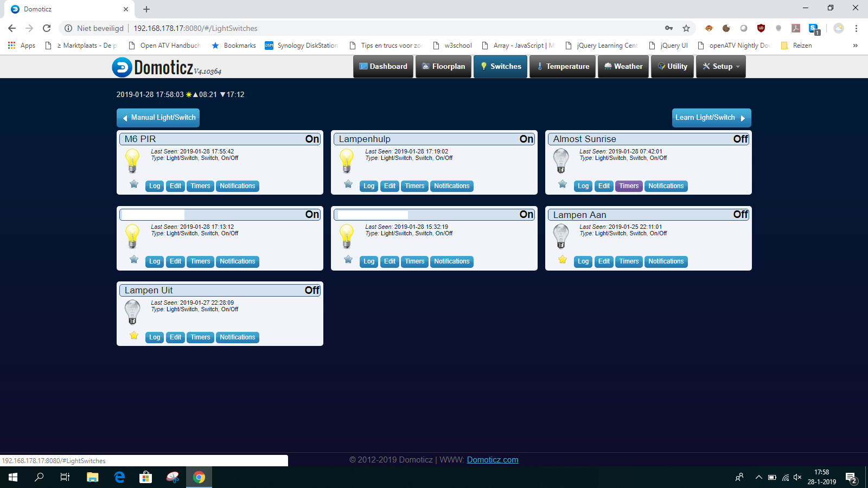
Task: Click the address bar URL
Action: (x=195, y=28)
